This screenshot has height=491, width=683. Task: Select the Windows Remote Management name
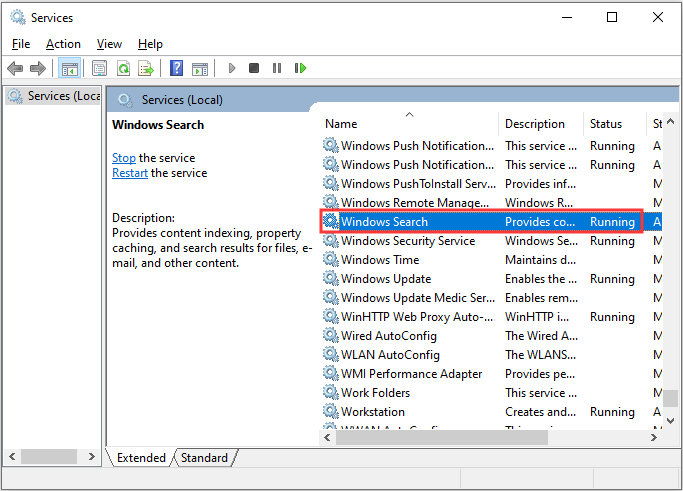(415, 203)
